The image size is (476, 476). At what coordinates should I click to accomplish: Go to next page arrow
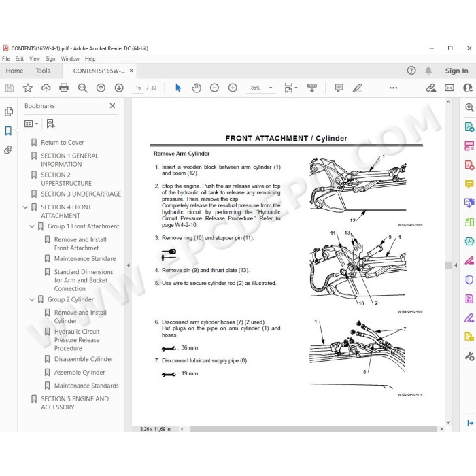click(119, 88)
